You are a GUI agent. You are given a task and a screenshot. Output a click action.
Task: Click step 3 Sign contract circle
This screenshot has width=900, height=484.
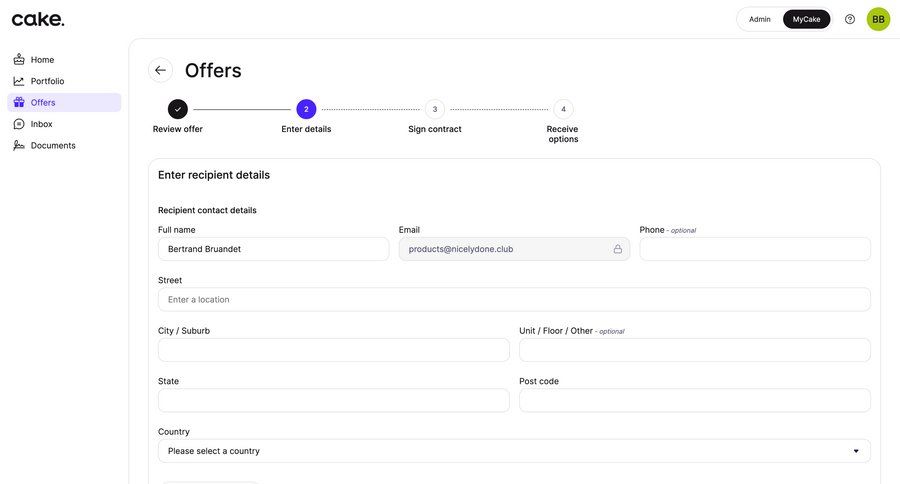tap(435, 109)
